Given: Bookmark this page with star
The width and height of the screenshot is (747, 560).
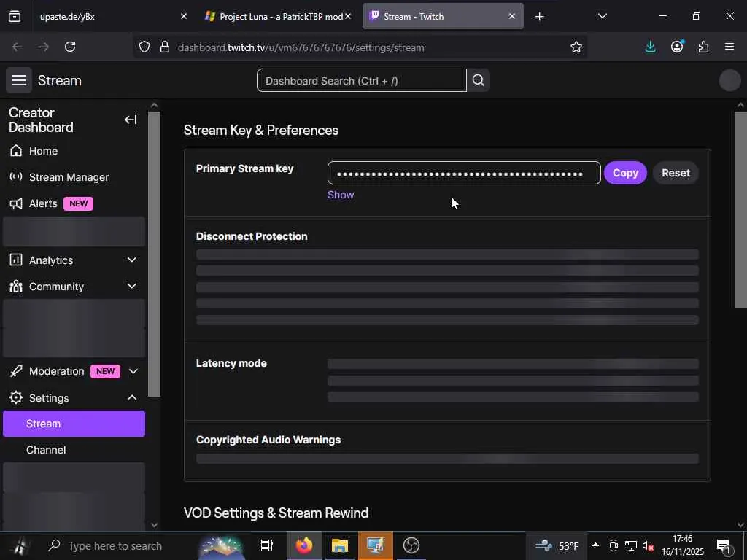Looking at the screenshot, I should click(576, 47).
